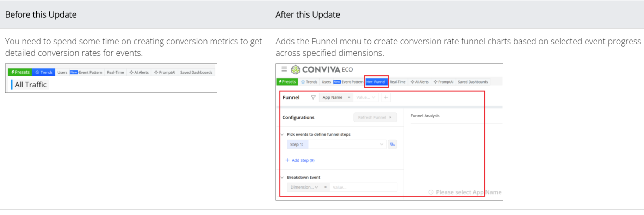Open Saved Dashboards tab in the Funnel screenshot
The height and width of the screenshot is (215, 644).
point(472,82)
